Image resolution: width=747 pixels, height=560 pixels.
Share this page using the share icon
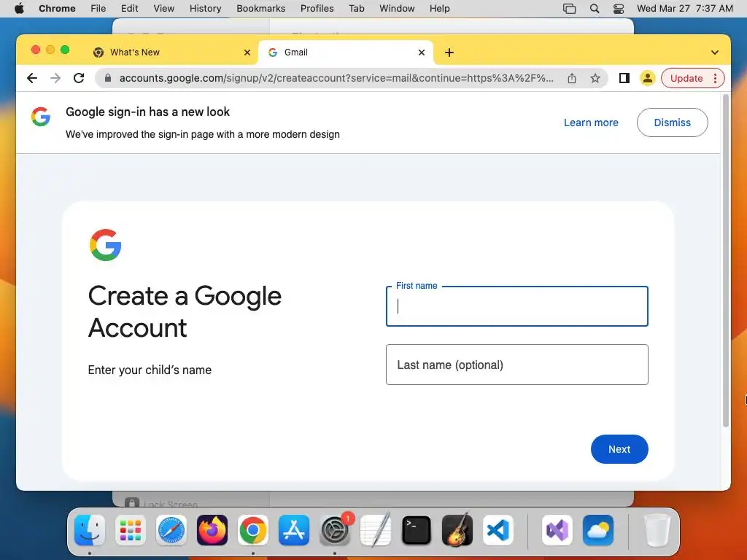[x=572, y=78]
